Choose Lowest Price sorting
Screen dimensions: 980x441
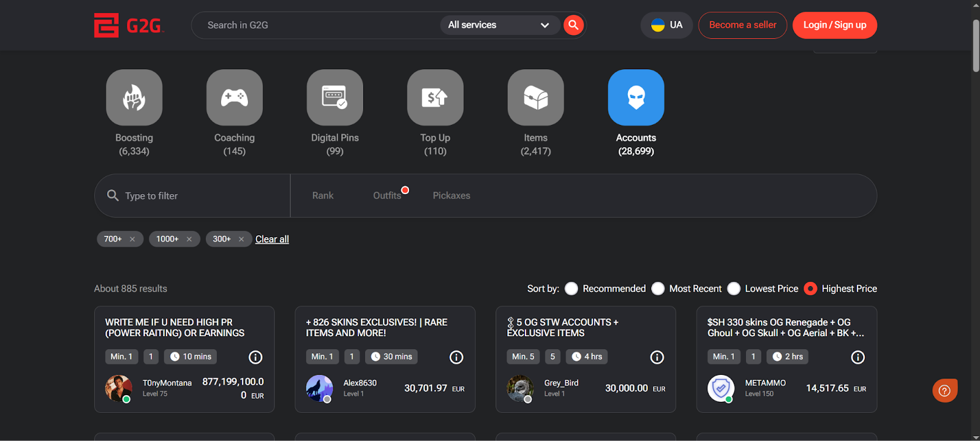[734, 288]
